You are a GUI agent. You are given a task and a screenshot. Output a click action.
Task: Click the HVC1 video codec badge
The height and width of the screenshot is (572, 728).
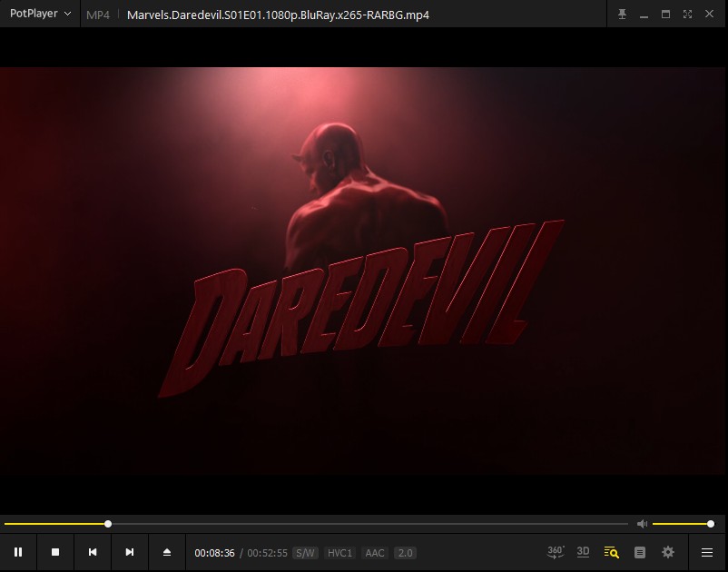[339, 553]
